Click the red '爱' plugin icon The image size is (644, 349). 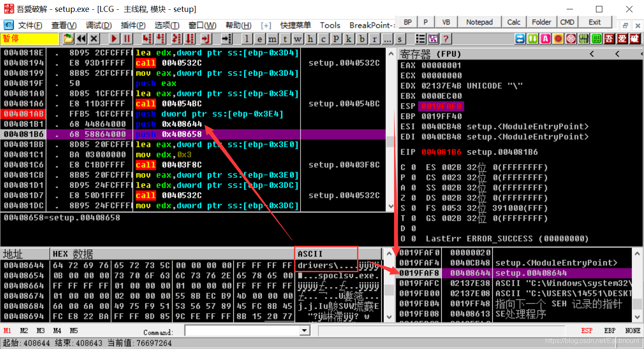(x=622, y=39)
